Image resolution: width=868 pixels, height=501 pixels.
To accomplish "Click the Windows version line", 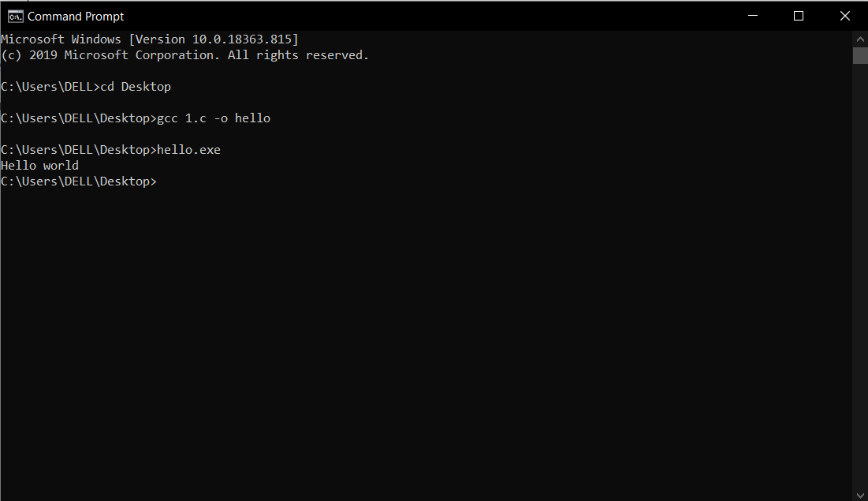I will click(150, 39).
